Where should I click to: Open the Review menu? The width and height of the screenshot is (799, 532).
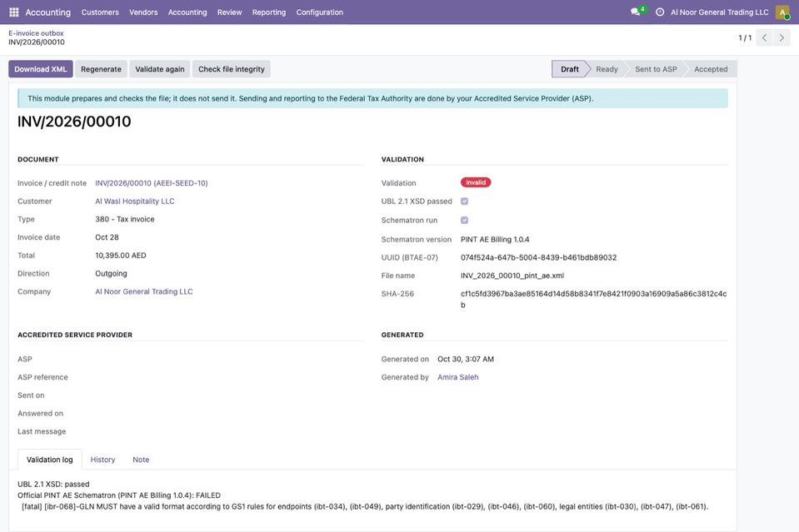[229, 12]
